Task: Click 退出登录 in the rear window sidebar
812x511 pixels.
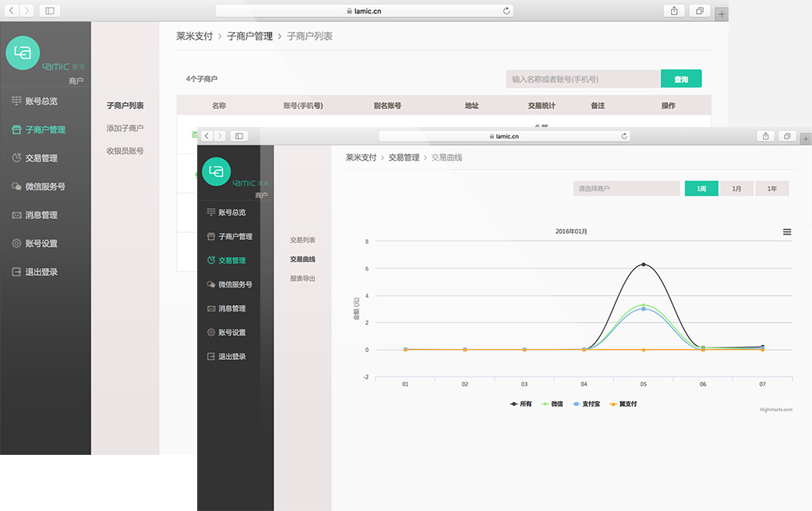Action: click(x=35, y=272)
